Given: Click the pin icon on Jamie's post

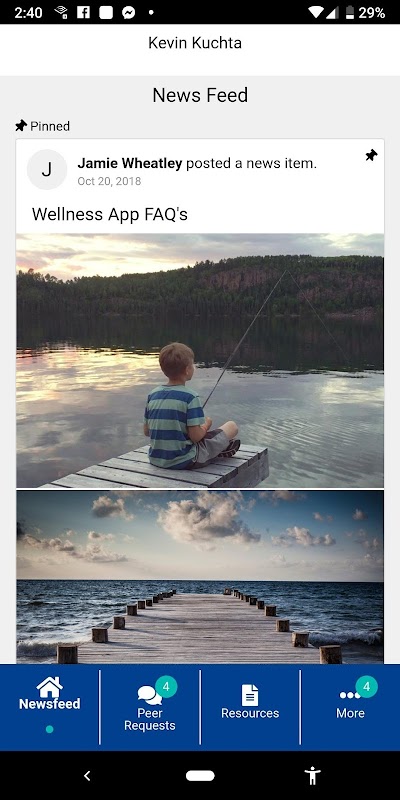Looking at the screenshot, I should click(x=371, y=155).
